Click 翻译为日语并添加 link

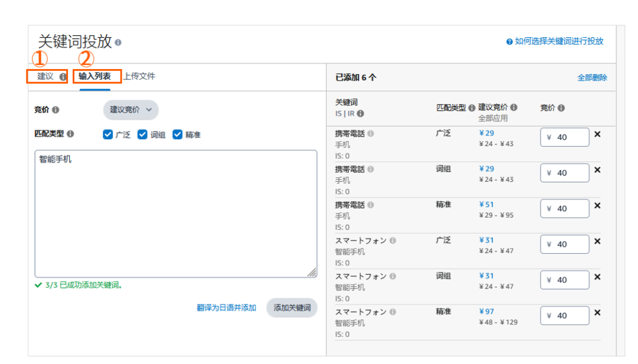point(227,308)
